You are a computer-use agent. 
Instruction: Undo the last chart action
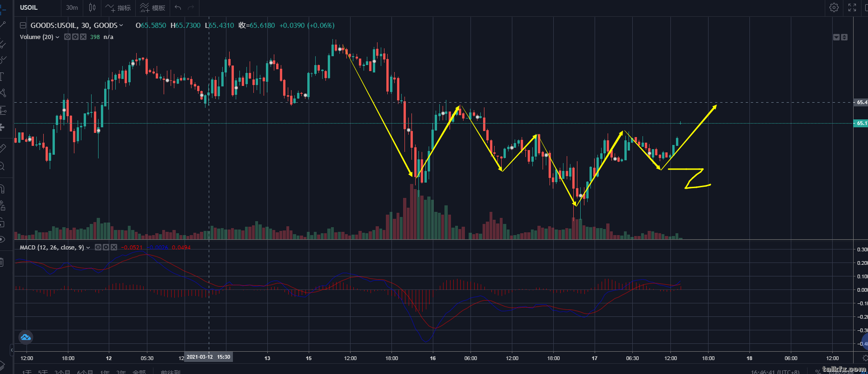(x=178, y=7)
